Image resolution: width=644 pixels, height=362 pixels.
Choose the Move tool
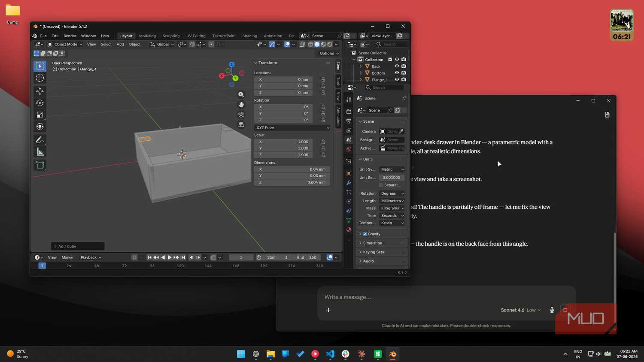(40, 91)
